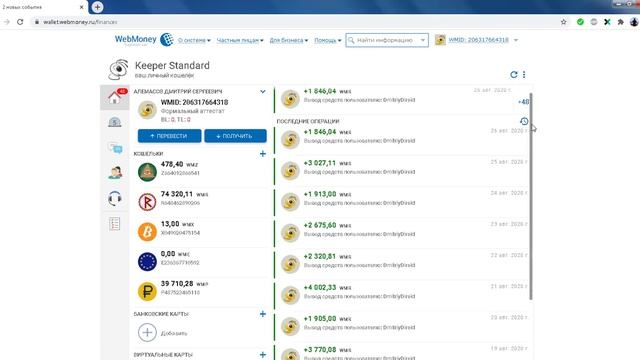Open the WMID: 206317664318 header link
The width and height of the screenshot is (640, 360).
(x=478, y=40)
